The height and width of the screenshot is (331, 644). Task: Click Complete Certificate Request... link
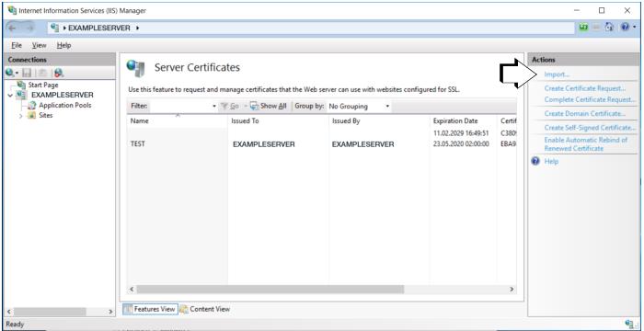(590, 99)
